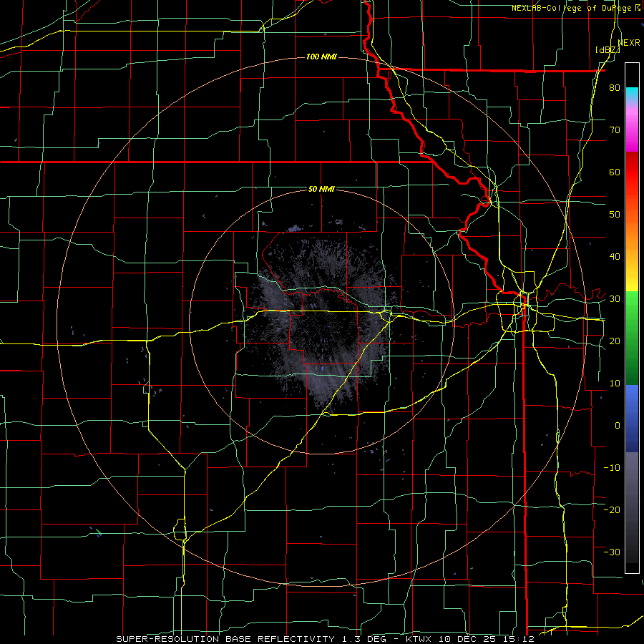Click the orange segment of the color bar

click(632, 243)
